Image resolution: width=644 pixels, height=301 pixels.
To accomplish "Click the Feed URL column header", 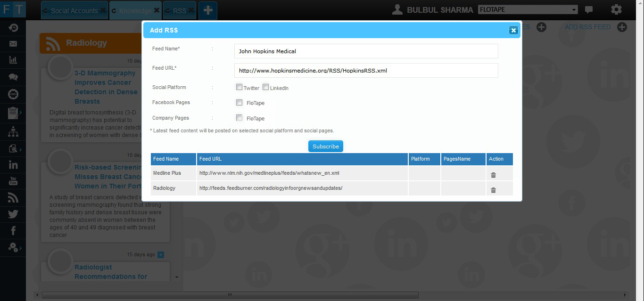I will (302, 159).
